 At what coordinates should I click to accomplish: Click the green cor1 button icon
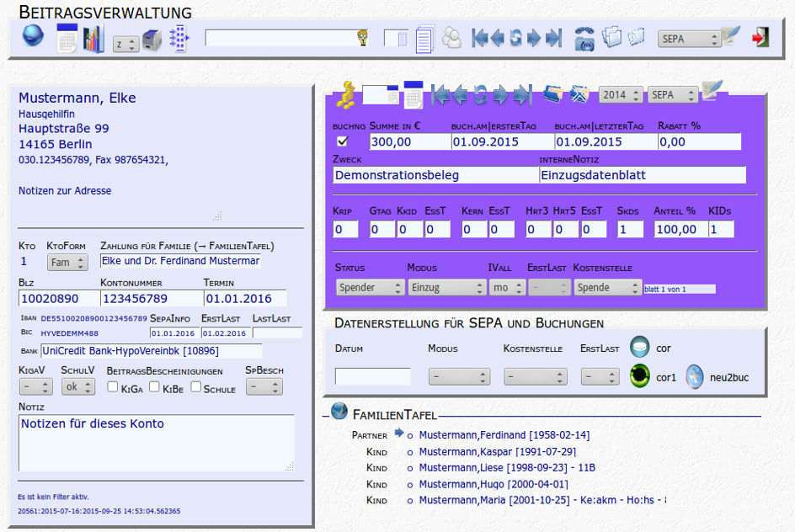[x=641, y=377]
